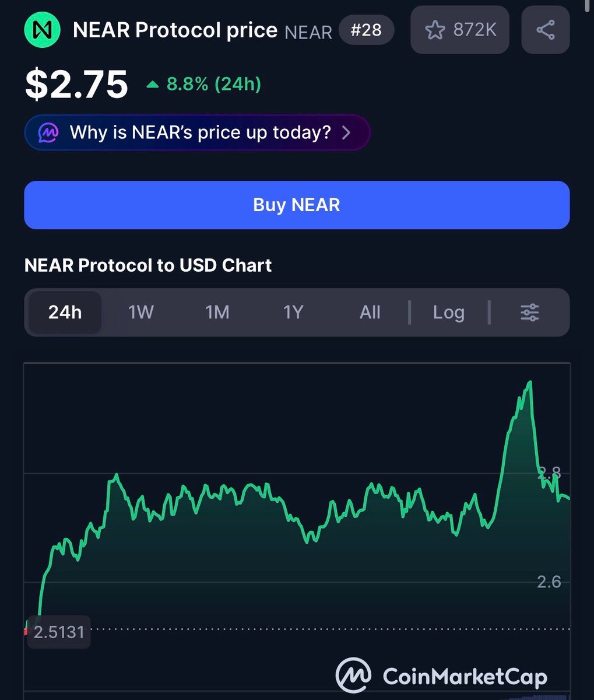Open 'Why is NEAR's price up today?'
Screen dimensions: 594x700
(x=197, y=132)
